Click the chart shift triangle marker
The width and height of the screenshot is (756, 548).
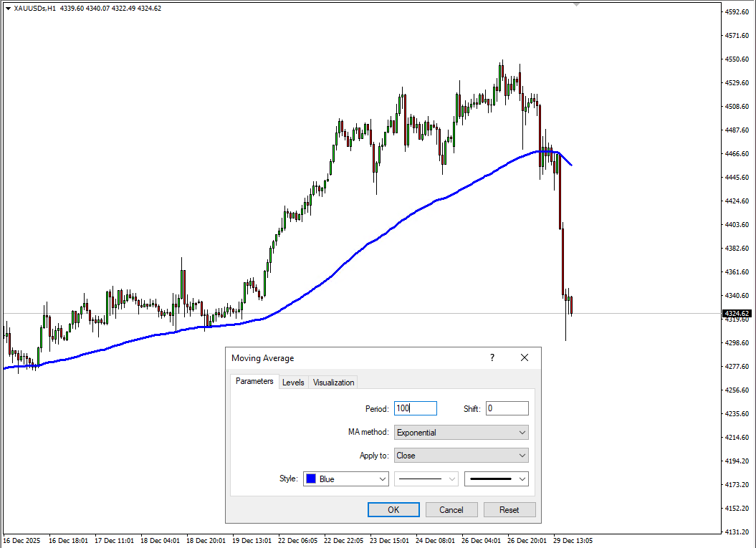click(576, 4)
